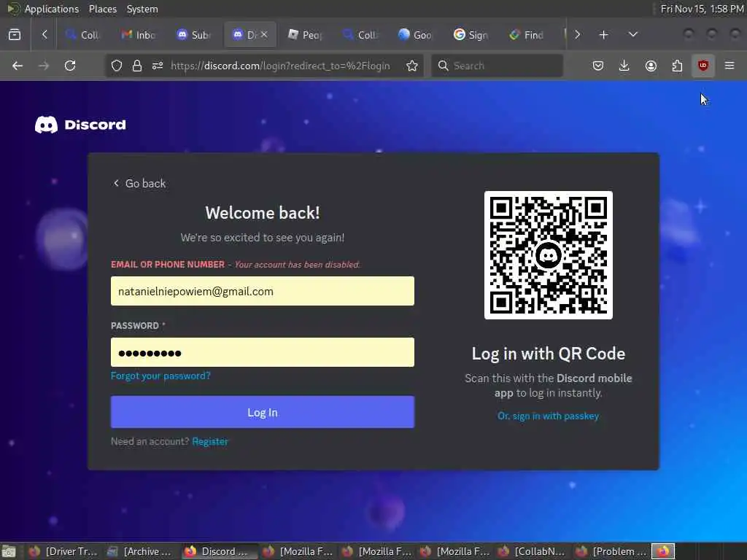
Task: Click the Go back link
Action: coord(139,183)
